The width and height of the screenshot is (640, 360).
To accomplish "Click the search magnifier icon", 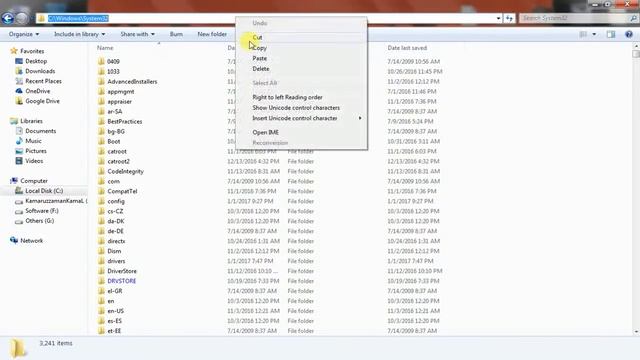I will point(633,18).
